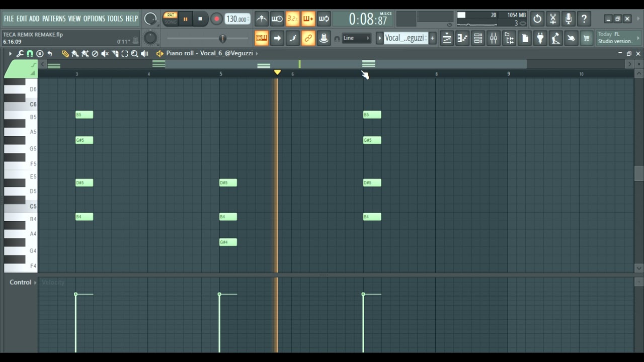Open the EDIT menu
The height and width of the screenshot is (362, 644).
[x=22, y=19]
